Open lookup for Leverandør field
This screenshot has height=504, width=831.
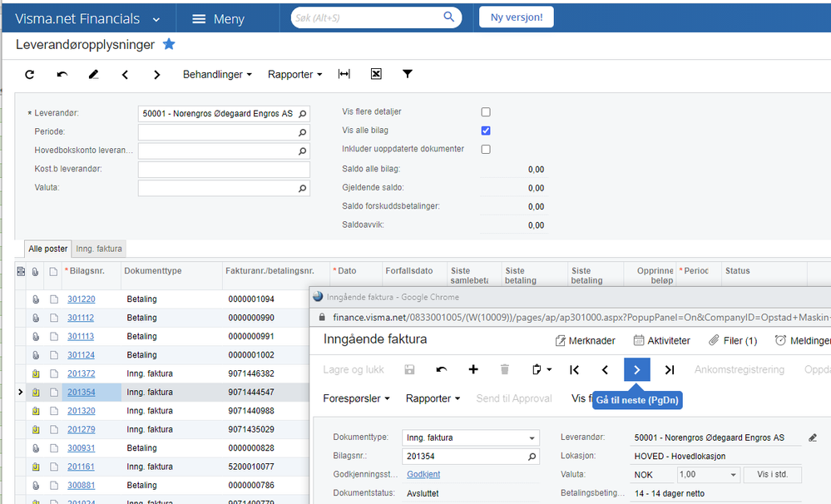click(302, 114)
